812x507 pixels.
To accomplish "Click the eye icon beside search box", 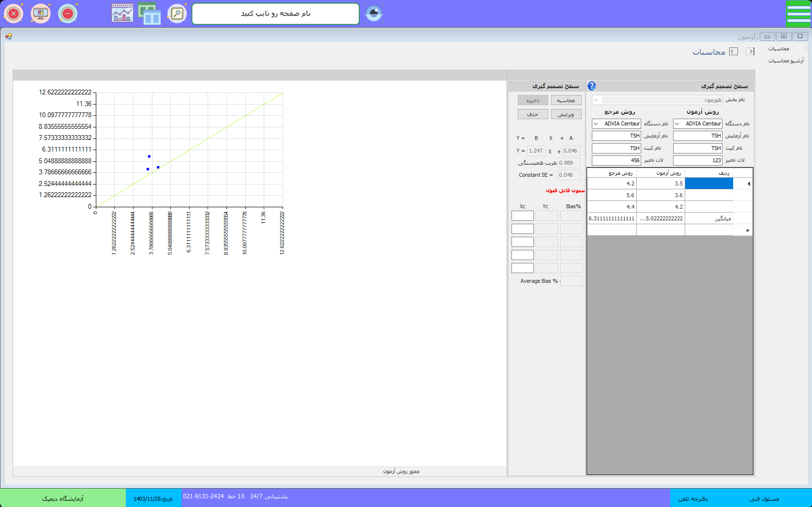I will (x=374, y=14).
